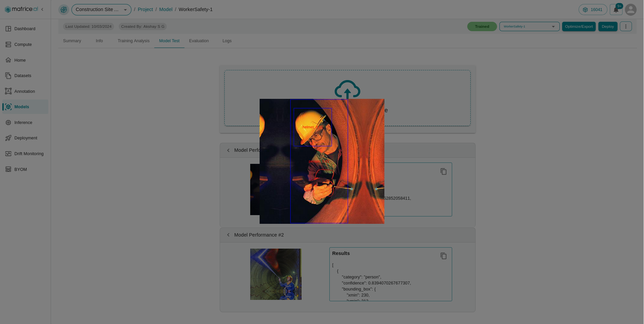Copy results in the Model Performance #2 panel

(x=443, y=256)
